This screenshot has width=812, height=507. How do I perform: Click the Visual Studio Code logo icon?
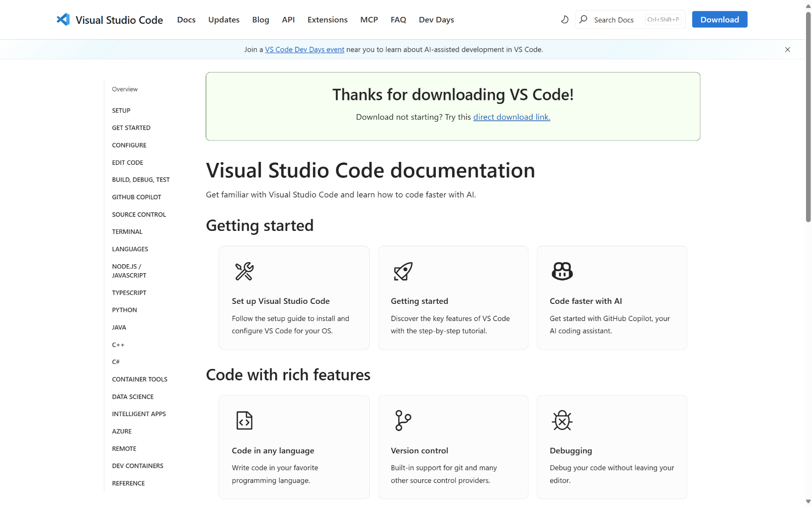pyautogui.click(x=63, y=19)
